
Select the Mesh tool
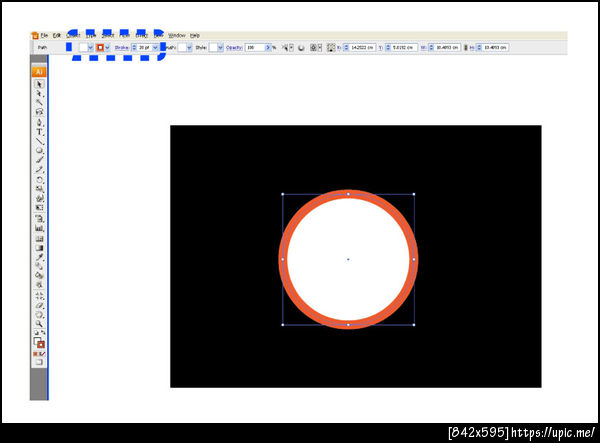point(39,239)
